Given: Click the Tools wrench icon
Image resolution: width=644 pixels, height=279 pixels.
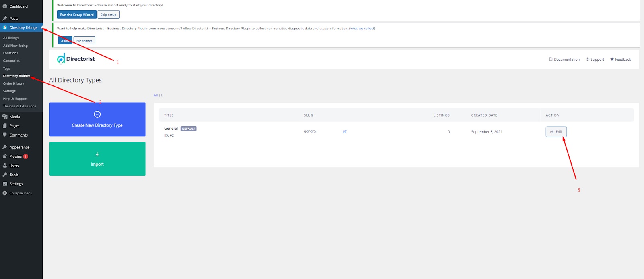Looking at the screenshot, I should point(5,175).
